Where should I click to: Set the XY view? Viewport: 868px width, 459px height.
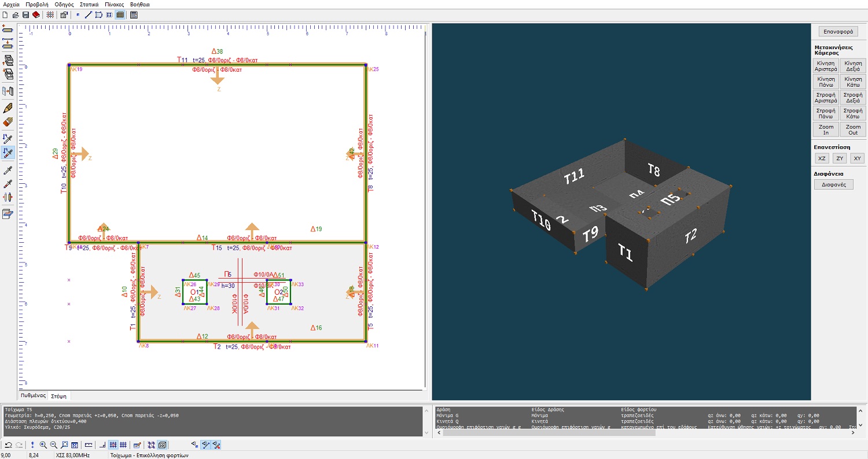[858, 158]
